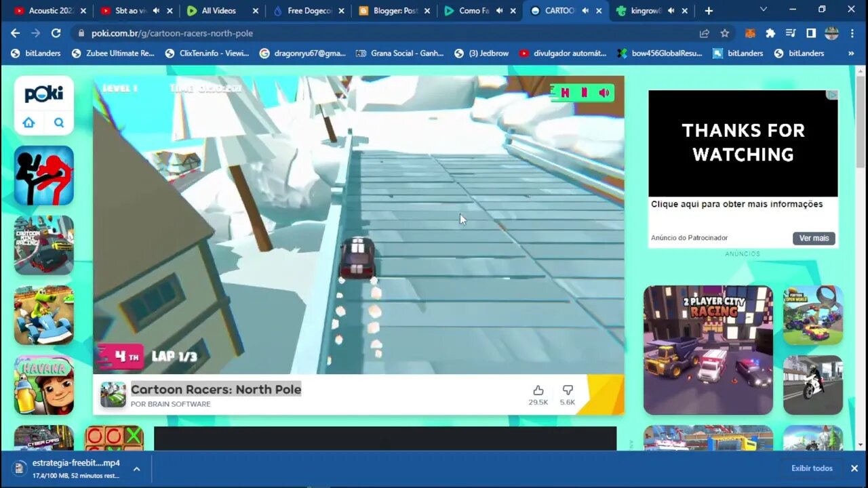Go forward with browser forward arrow

coord(35,33)
